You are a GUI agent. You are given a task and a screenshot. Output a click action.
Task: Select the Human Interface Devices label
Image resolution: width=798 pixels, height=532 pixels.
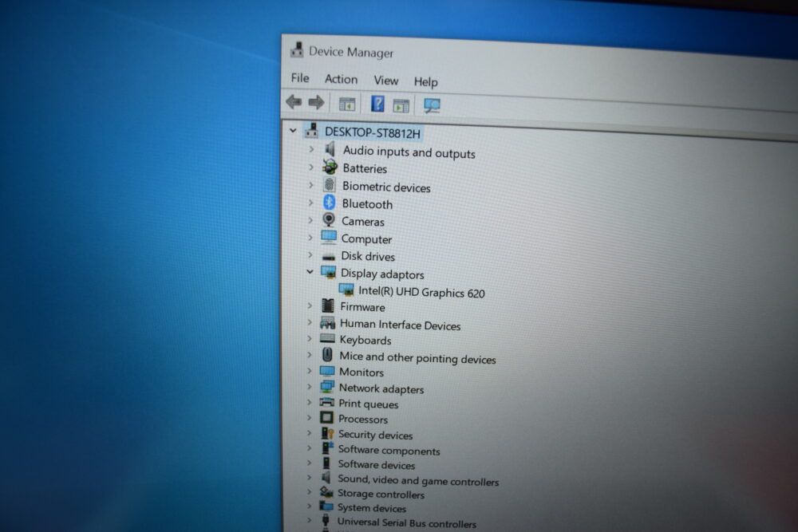[x=400, y=325]
